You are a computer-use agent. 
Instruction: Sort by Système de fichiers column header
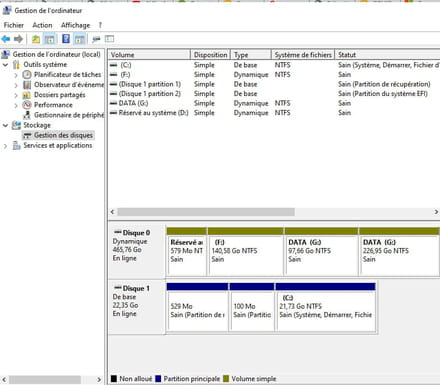[303, 55]
